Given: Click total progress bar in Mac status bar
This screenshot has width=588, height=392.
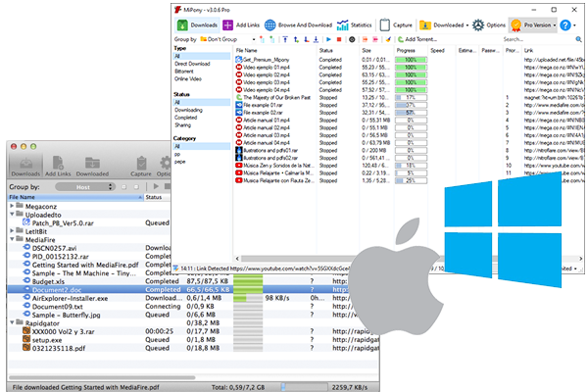Looking at the screenshot, I should tap(305, 387).
